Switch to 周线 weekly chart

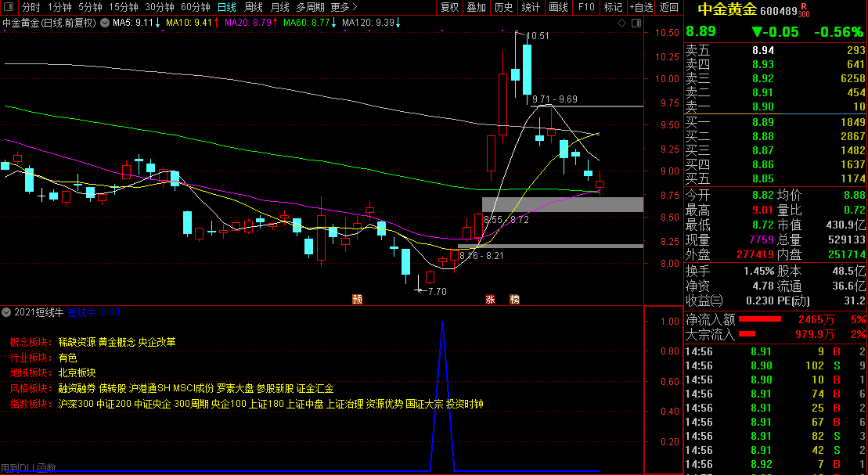tap(254, 7)
